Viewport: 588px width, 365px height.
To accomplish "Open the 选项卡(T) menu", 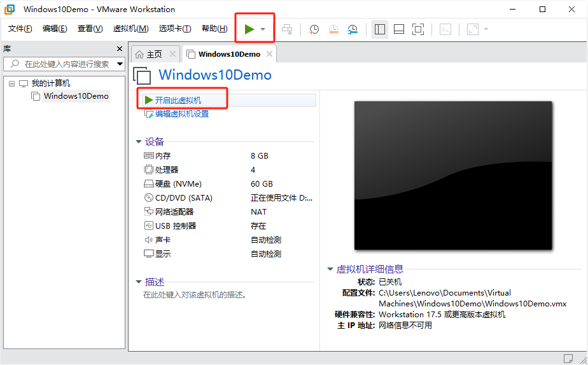I will coord(175,29).
